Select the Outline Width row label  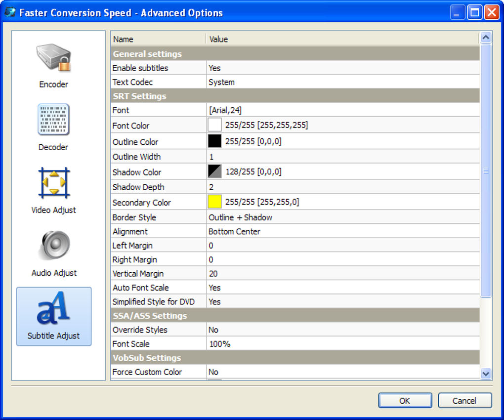136,157
